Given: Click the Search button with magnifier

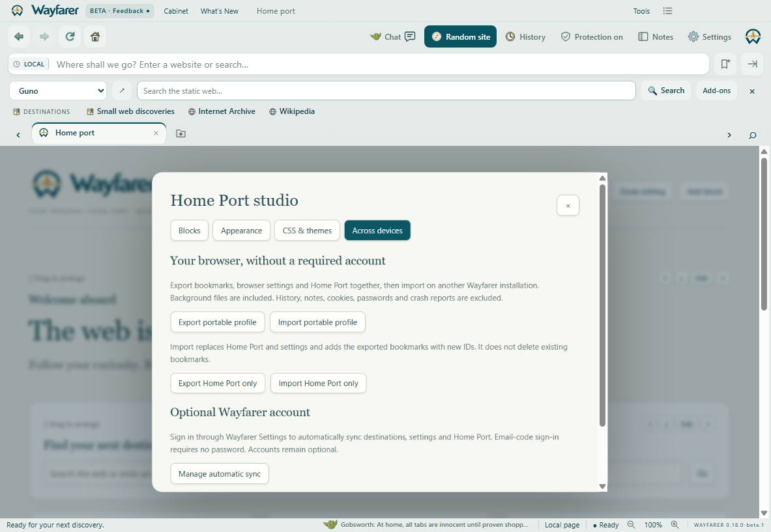Looking at the screenshot, I should coord(666,91).
